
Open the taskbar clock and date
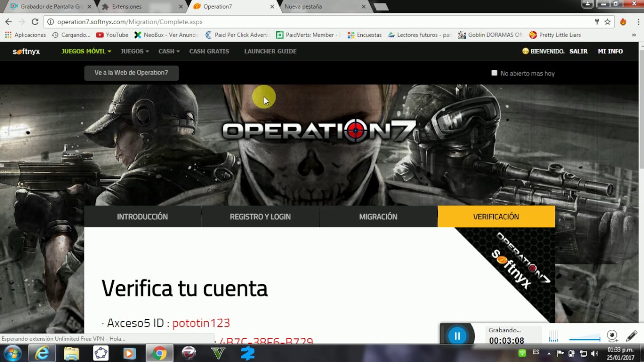(x=620, y=353)
